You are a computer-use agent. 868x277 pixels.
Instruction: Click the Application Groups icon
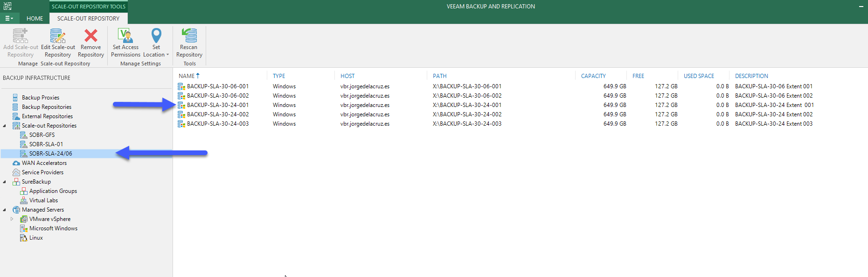[x=23, y=191]
